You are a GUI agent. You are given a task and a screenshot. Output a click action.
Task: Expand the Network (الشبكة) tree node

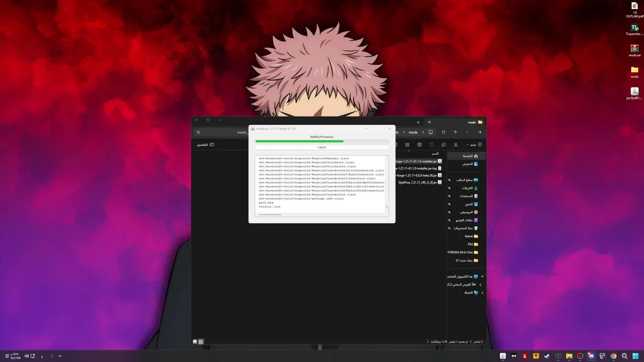(482, 293)
